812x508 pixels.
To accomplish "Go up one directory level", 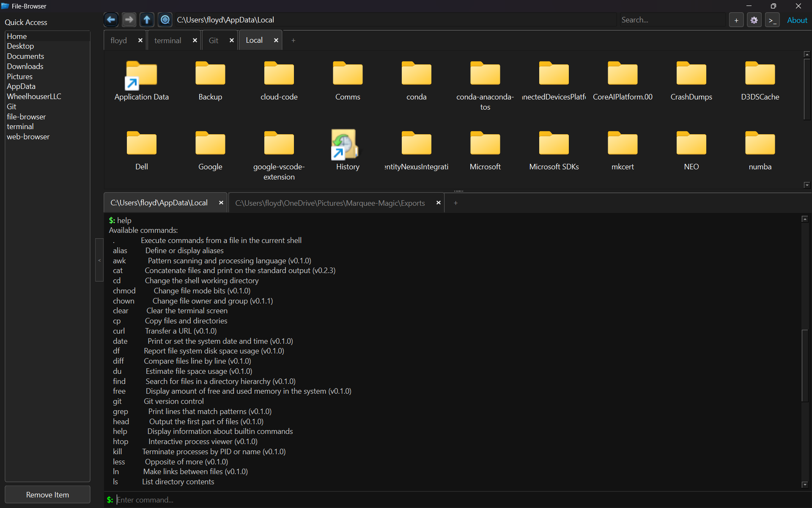I will click(147, 19).
